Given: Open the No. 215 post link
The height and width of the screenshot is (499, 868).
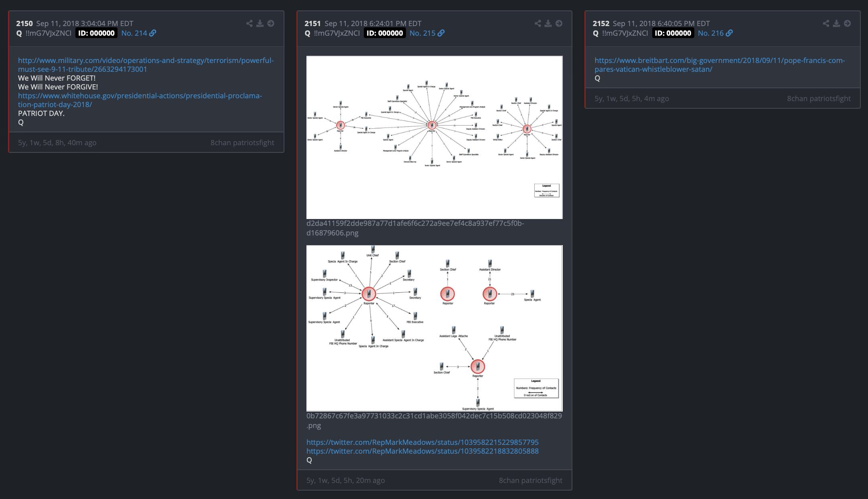Looking at the screenshot, I should 422,33.
